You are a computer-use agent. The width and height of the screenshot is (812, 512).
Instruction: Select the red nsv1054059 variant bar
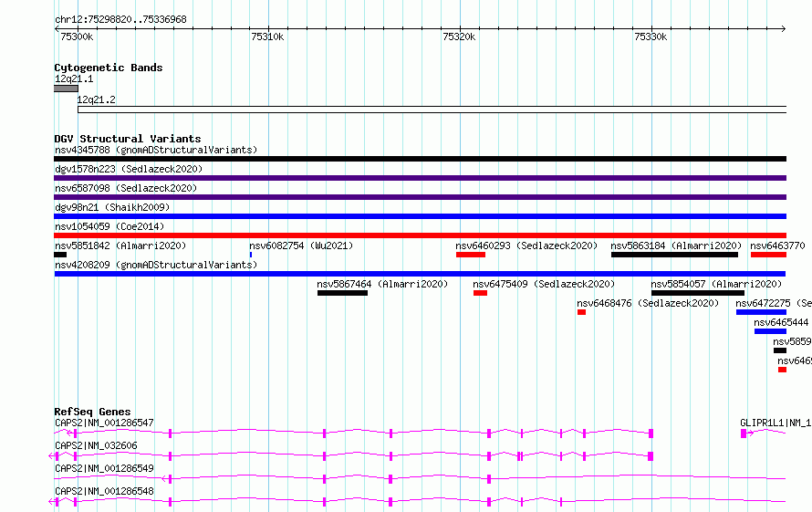420,235
